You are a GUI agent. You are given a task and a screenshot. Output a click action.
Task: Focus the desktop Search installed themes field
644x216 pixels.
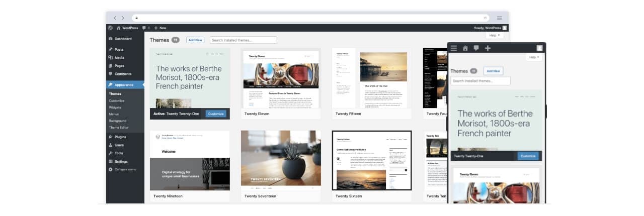pos(244,40)
